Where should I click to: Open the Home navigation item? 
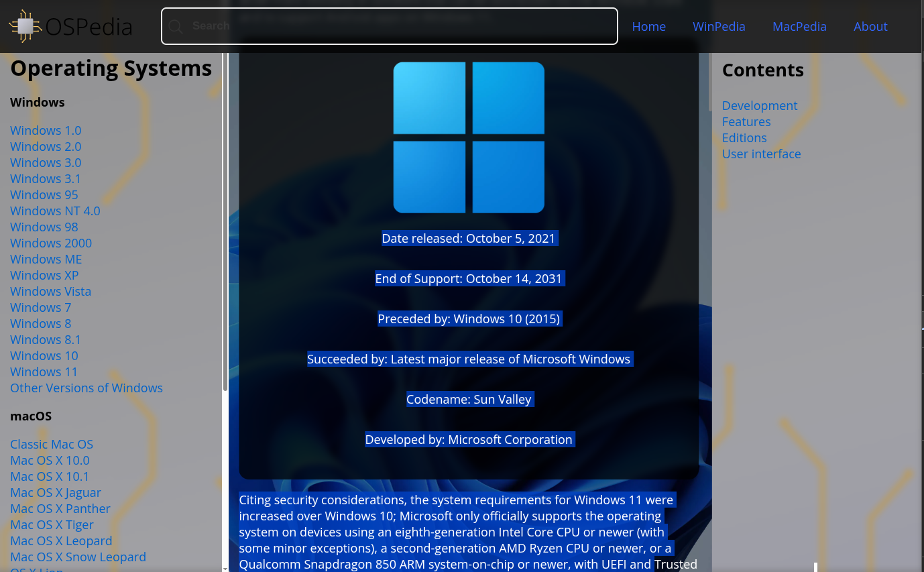[x=648, y=26]
